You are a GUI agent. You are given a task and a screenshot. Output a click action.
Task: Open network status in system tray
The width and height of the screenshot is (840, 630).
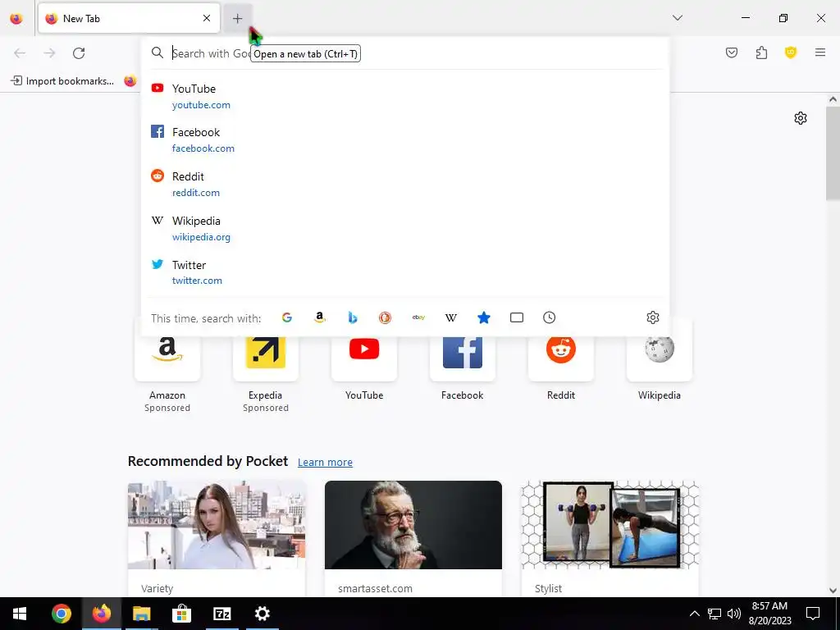click(x=714, y=614)
